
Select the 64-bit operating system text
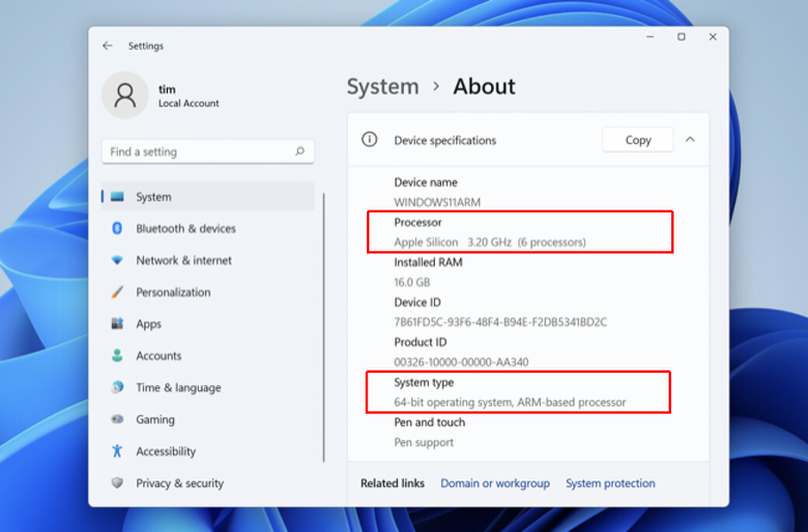[510, 402]
